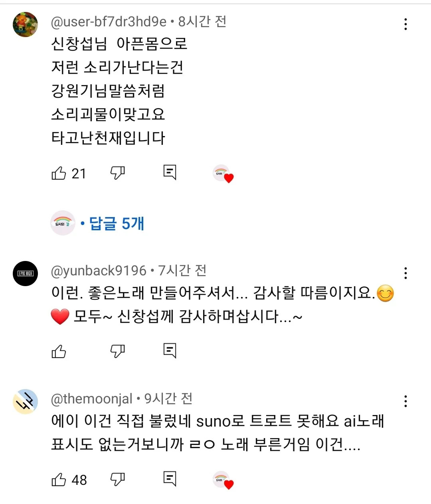431x504 pixels.
Task: Reply to the @user-bf7dr3hd9e comment
Action: (170, 172)
